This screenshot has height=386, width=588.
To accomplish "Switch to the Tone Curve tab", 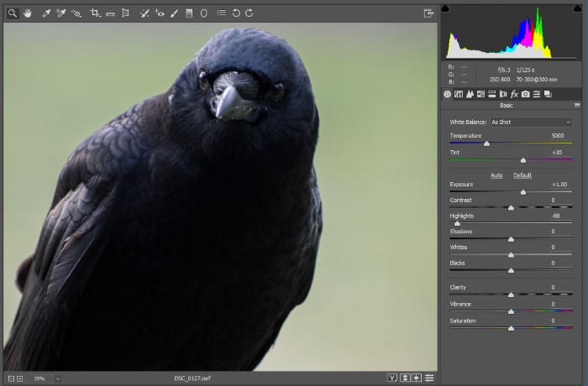I will pyautogui.click(x=459, y=94).
